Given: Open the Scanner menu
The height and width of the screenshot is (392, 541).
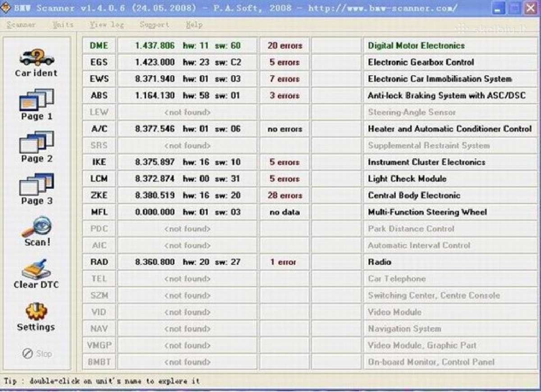Looking at the screenshot, I should 21,25.
